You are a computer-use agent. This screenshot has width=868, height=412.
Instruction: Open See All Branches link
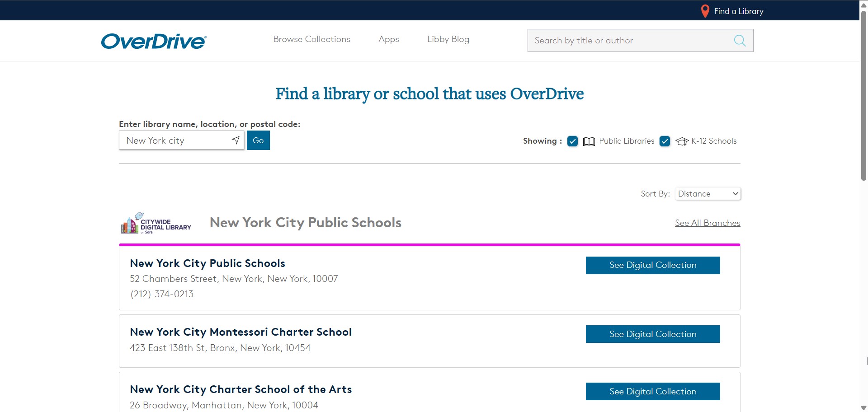point(708,223)
